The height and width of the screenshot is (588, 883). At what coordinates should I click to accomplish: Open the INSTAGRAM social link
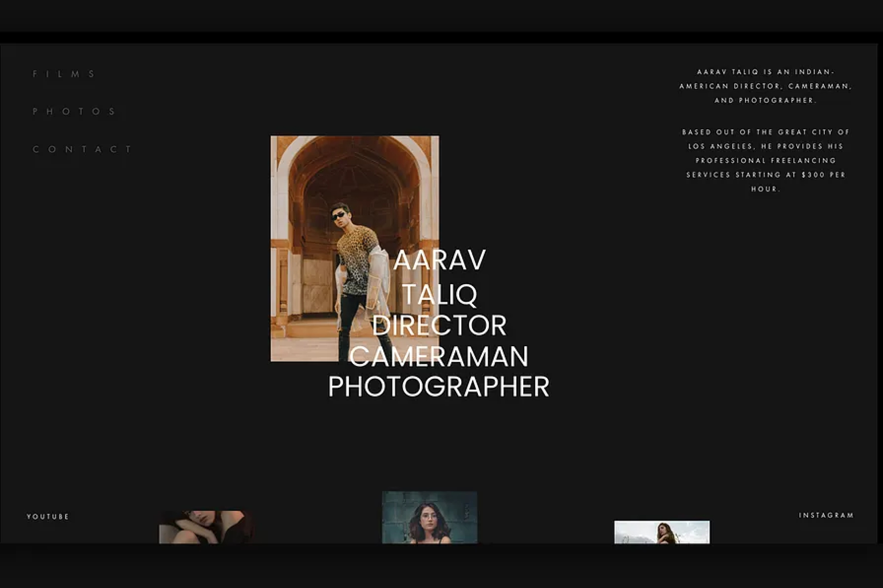(826, 515)
